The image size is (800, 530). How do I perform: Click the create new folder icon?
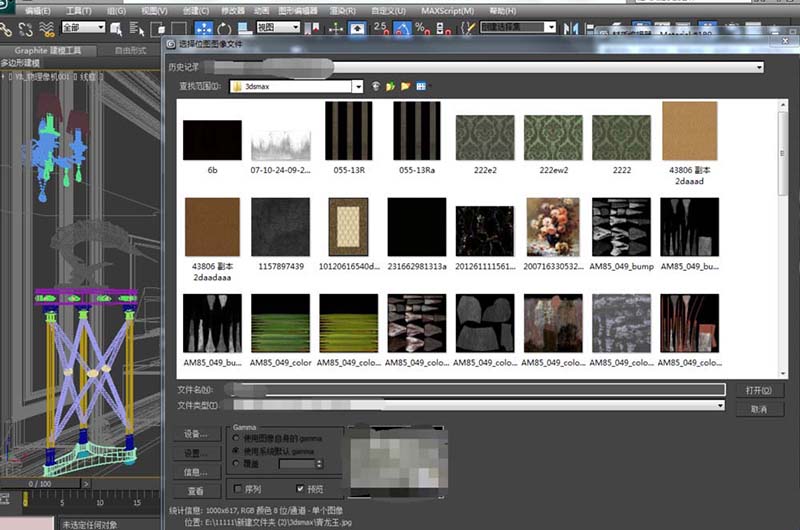click(x=406, y=86)
